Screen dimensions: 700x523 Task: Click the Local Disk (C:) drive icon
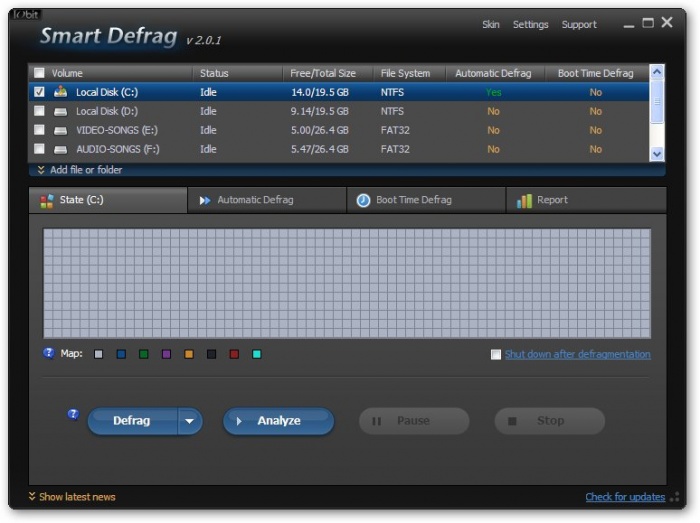point(60,92)
